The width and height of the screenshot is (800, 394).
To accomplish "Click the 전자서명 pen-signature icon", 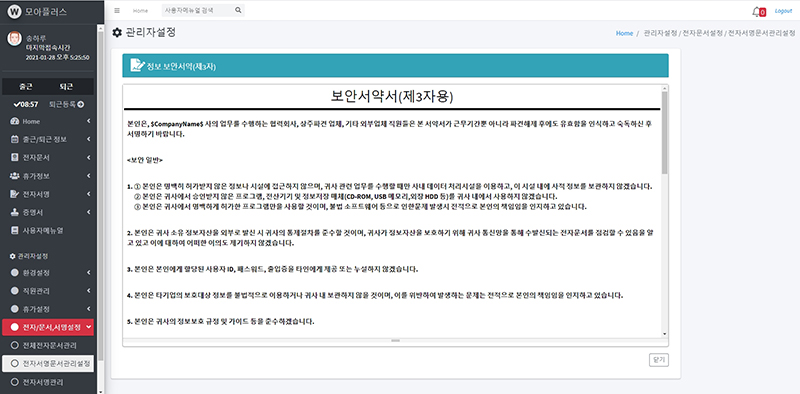I will click(14, 194).
